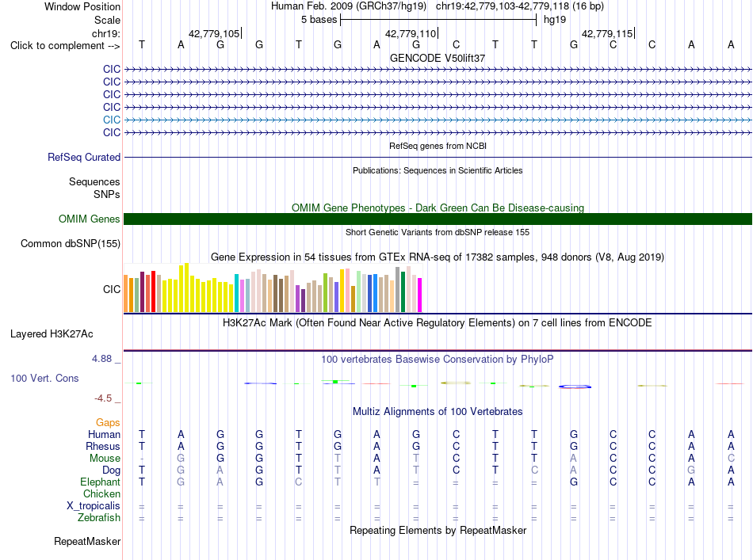Screen dimensions: 753x560
Task: Select the Mouse alignment row label
Action: pos(105,459)
